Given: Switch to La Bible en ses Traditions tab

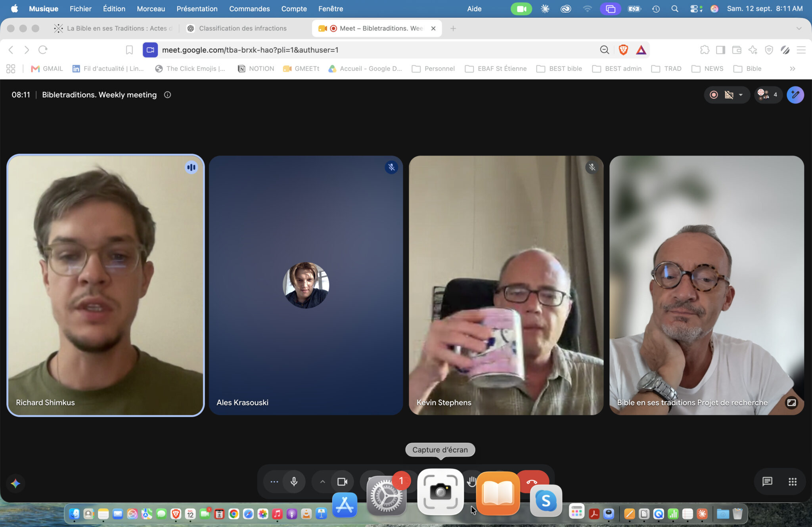Looking at the screenshot, I should 114,28.
